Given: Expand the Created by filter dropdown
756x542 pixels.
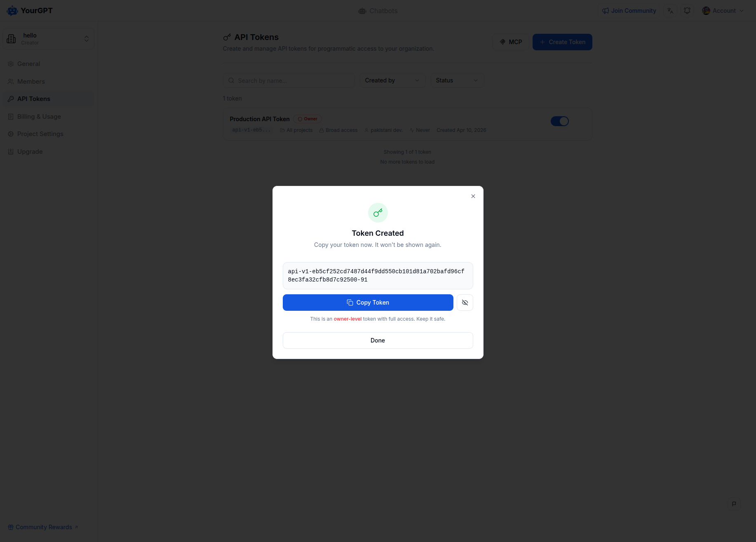Looking at the screenshot, I should point(392,80).
